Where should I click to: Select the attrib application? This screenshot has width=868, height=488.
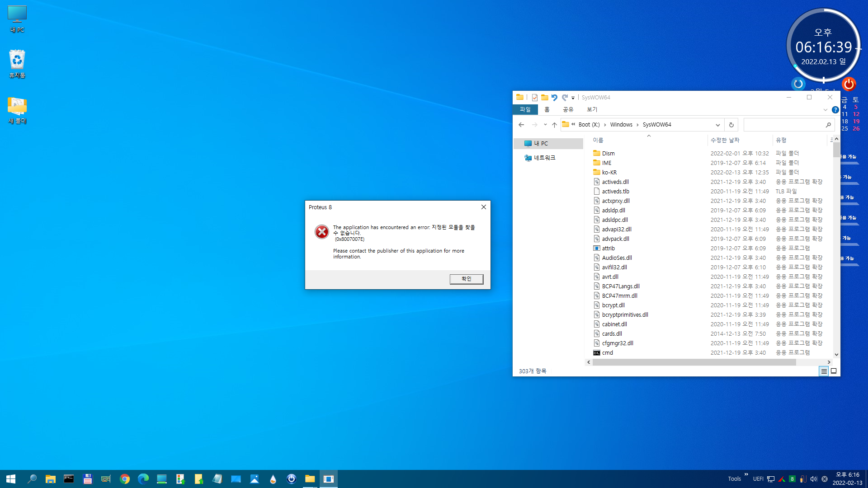click(608, 248)
